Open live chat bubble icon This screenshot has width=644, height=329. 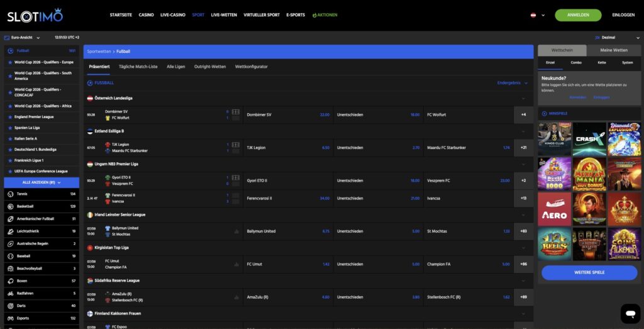[x=630, y=314]
